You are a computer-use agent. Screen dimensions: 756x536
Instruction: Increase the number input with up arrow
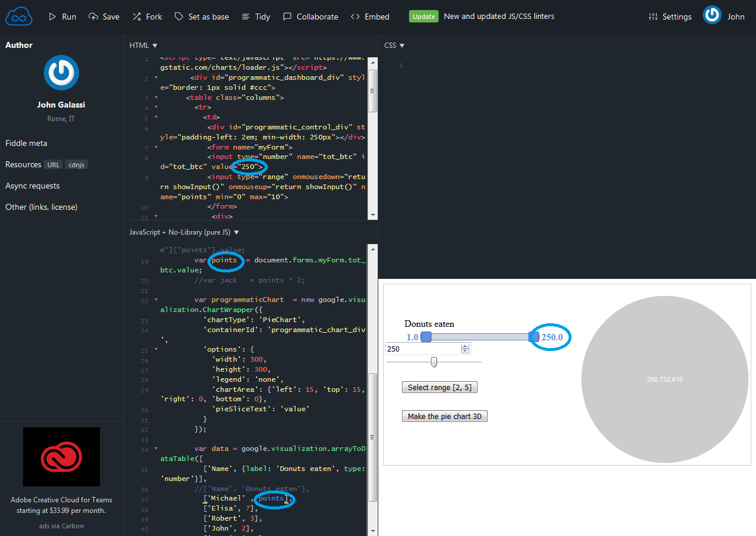(x=466, y=346)
